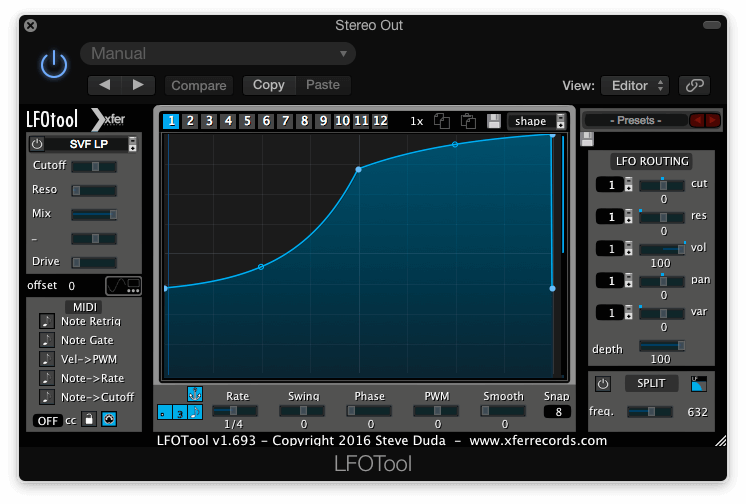The image size is (746, 504).
Task: Click the Copy button
Action: 269,85
